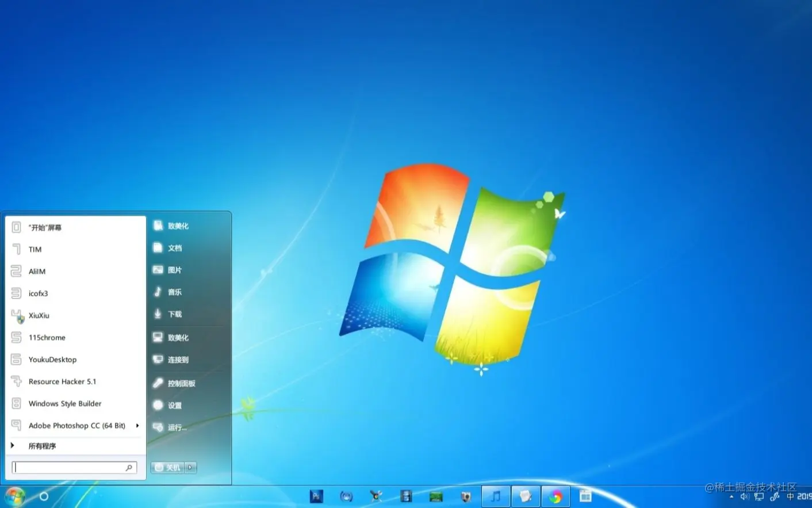The width and height of the screenshot is (812, 508).
Task: Launch Resource Hacker 5.1
Action: [75, 381]
